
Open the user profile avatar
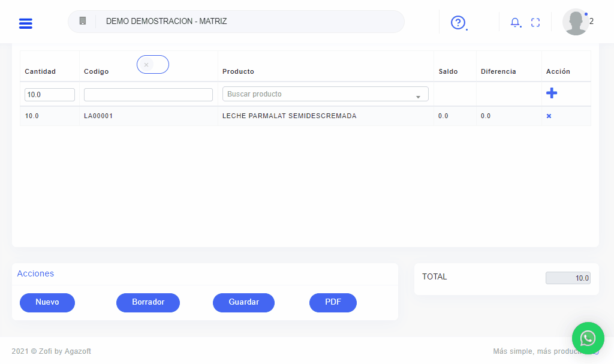tap(576, 22)
